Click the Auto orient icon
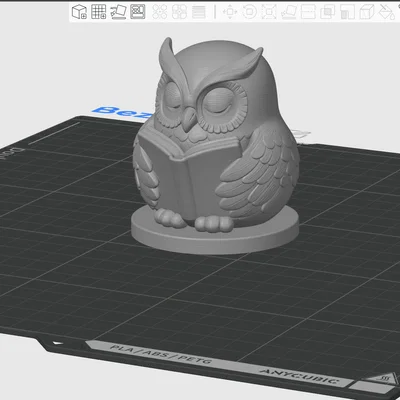400x400 pixels. (118, 12)
